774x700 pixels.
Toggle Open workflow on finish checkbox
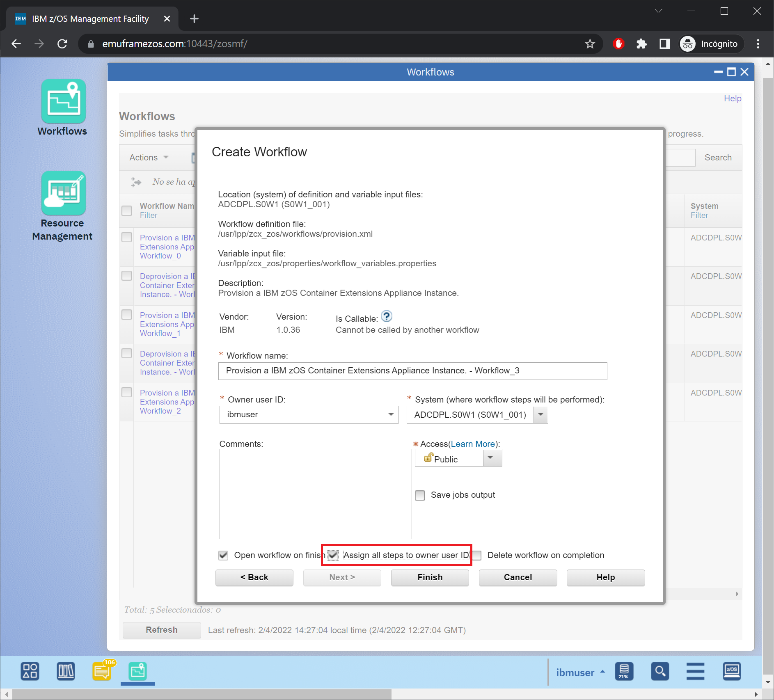point(223,555)
